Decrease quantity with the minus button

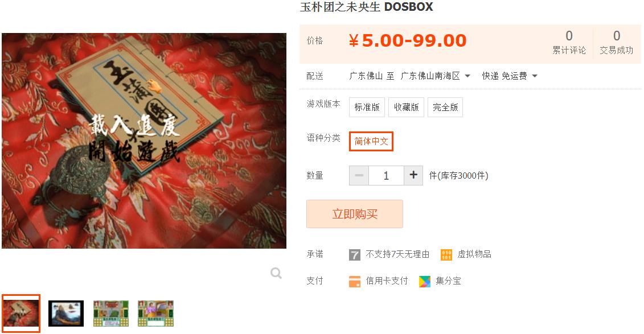[x=359, y=175]
